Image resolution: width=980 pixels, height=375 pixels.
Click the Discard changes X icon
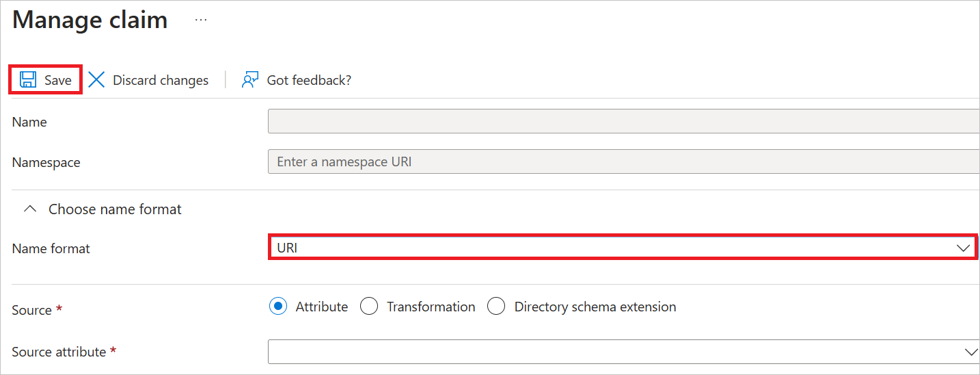point(97,80)
